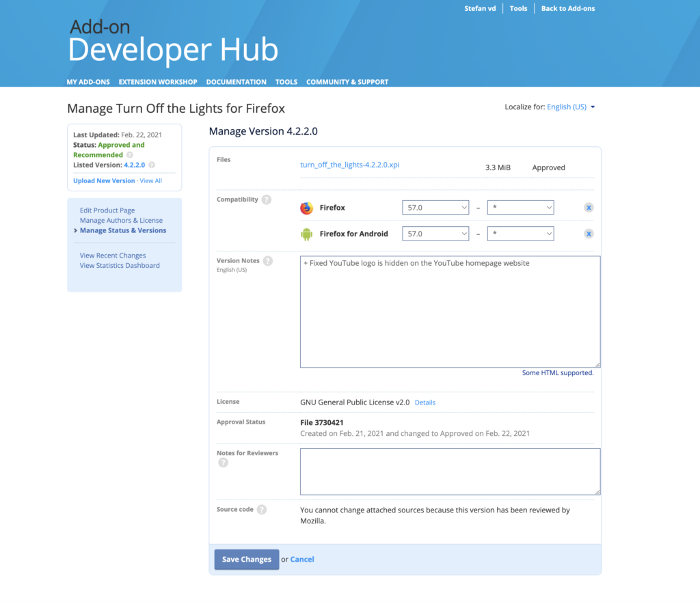700x602 pixels.
Task: Click GNU General Public License v2.0 text
Action: click(355, 402)
